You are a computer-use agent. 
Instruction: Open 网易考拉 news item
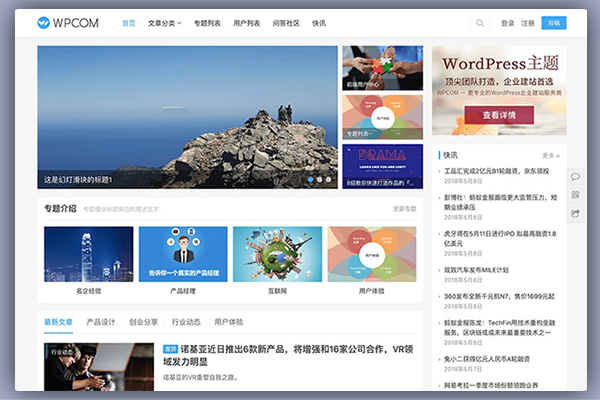point(491,385)
